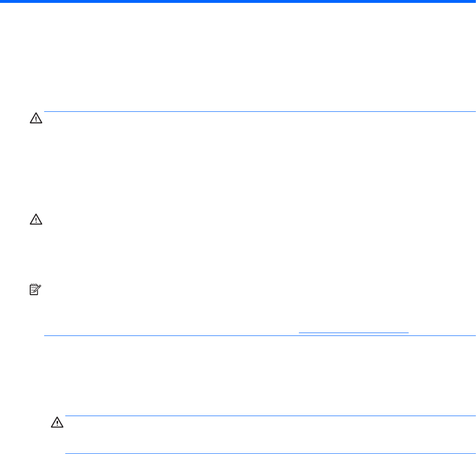Click the second warning triangle icon

(x=36, y=219)
